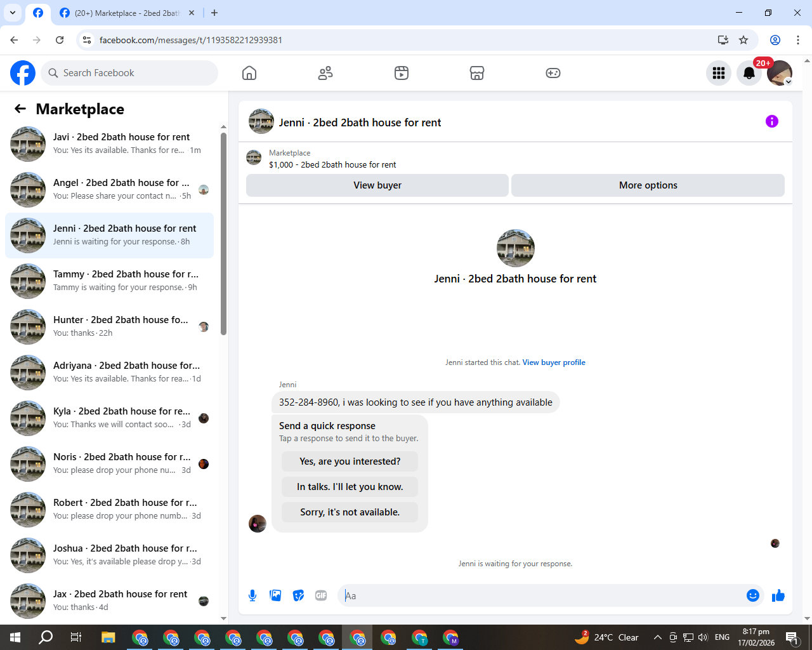
Task: Send quick reply 'Sorry, it's not available.'
Action: (350, 512)
